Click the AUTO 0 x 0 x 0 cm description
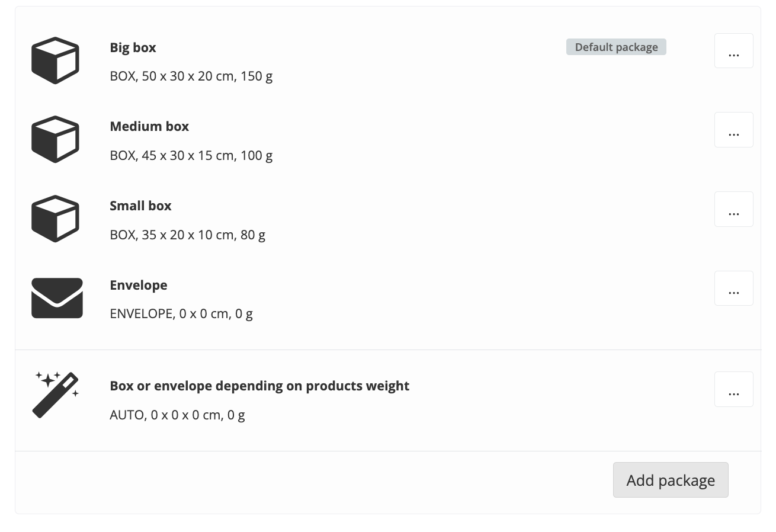776x532 pixels. [177, 415]
